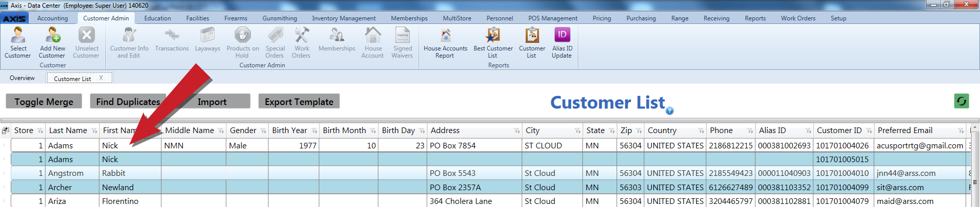Click customer ID 101701005015 cell

coord(844,159)
